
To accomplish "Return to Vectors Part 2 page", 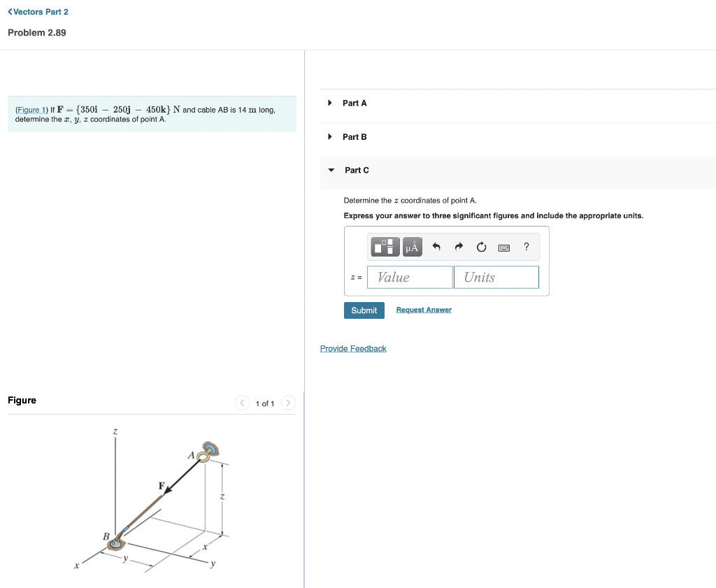I will click(x=37, y=11).
